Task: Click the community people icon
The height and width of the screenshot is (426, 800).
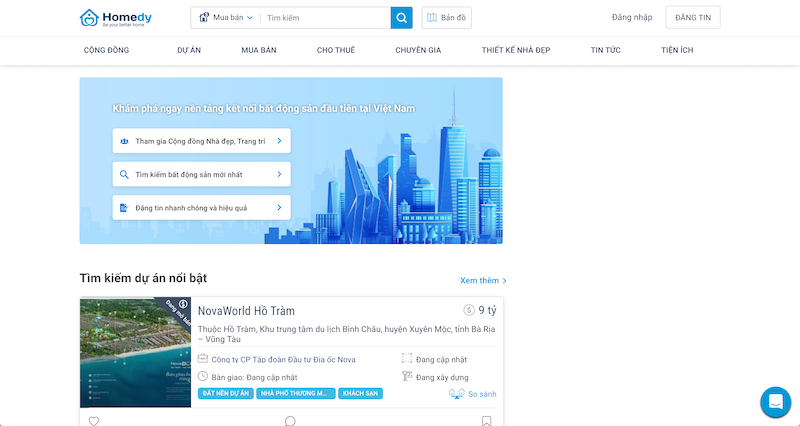Action: pyautogui.click(x=124, y=141)
